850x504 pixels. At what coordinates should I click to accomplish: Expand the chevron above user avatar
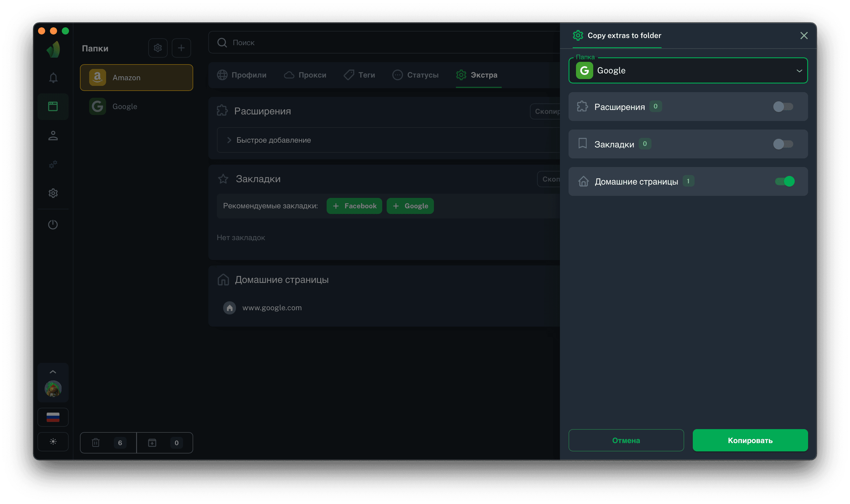click(x=53, y=372)
